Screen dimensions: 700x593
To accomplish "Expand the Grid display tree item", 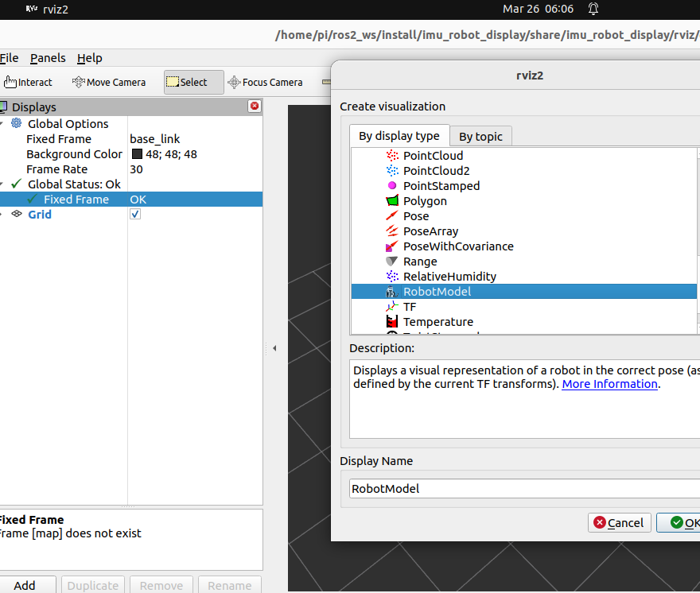I will [2, 214].
